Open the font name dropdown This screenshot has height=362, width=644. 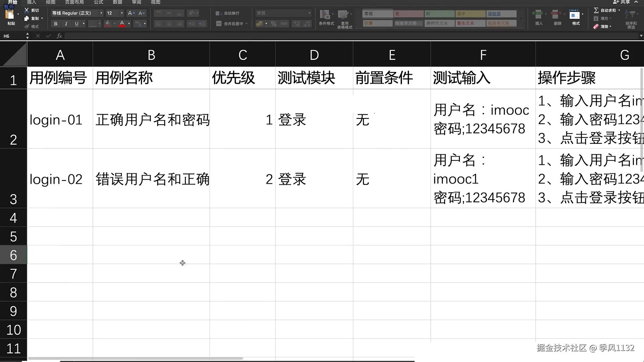pos(101,13)
